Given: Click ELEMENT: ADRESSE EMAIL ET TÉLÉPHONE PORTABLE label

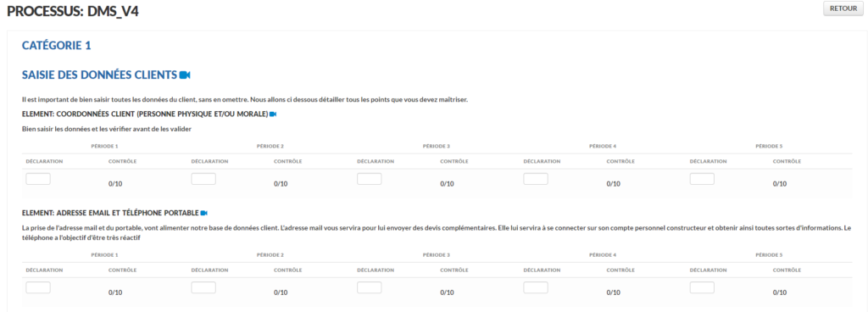Looking at the screenshot, I should tap(110, 213).
